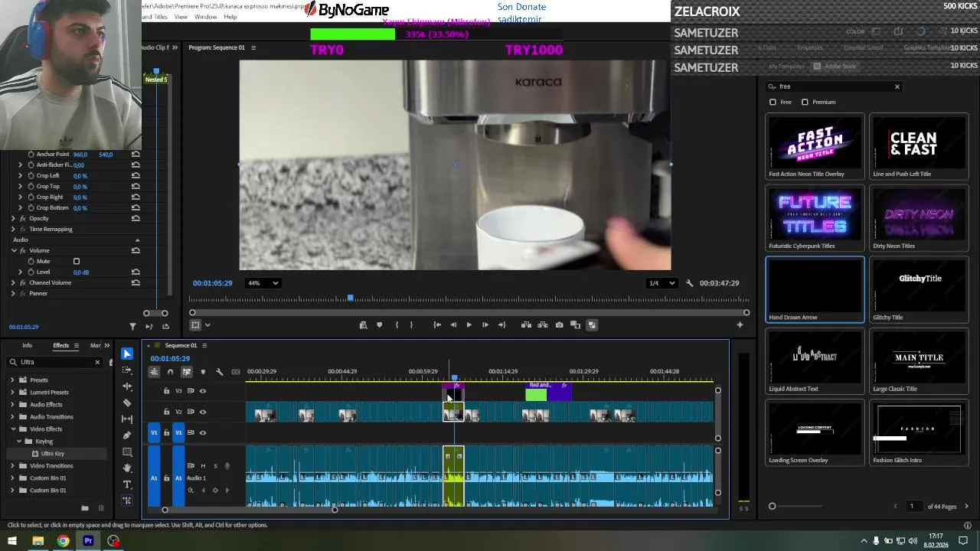
Task: Expand the Lumetri Presets folder
Action: coord(12,393)
